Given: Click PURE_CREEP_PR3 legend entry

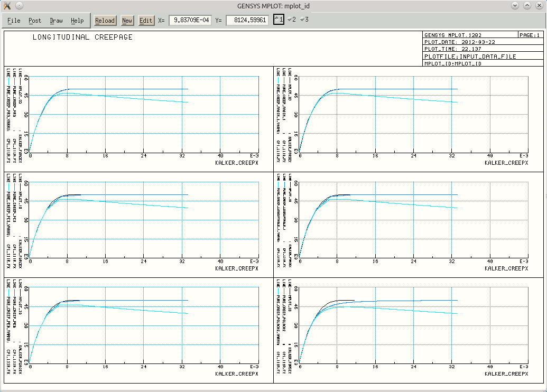Looking at the screenshot, I should pos(14,101).
